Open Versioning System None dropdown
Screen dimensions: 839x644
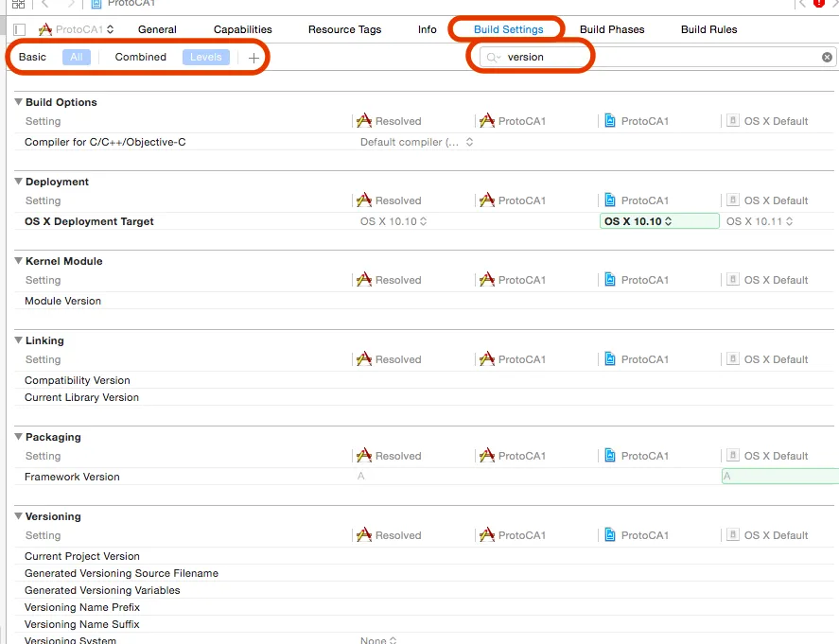[378, 639]
